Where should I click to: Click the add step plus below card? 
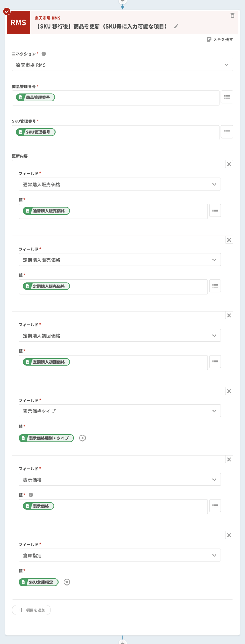[122, 642]
